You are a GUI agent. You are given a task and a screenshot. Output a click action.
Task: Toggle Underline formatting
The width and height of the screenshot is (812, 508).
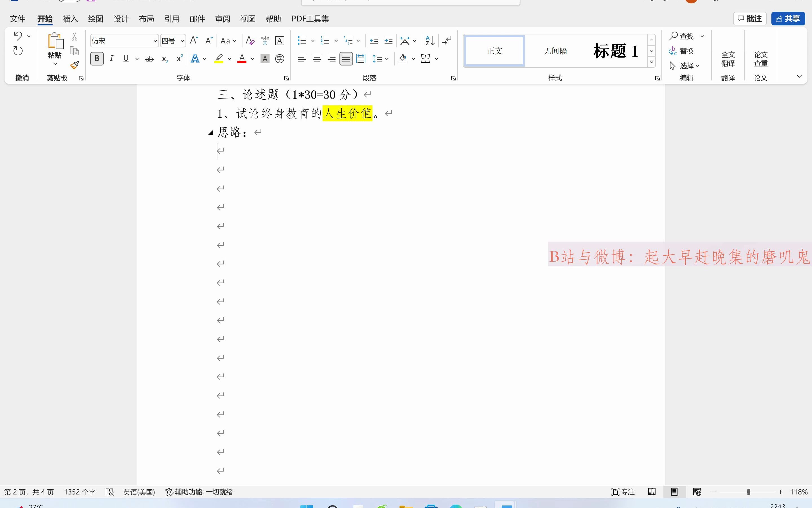coord(126,59)
